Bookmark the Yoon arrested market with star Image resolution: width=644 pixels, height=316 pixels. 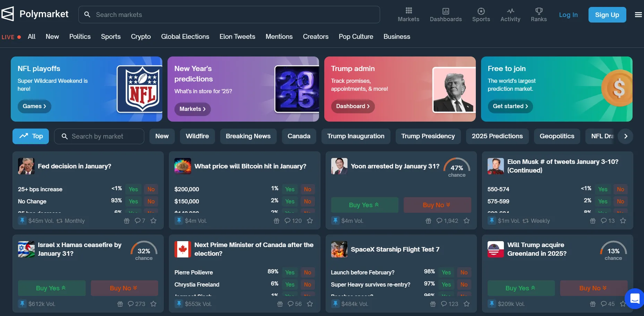point(466,221)
